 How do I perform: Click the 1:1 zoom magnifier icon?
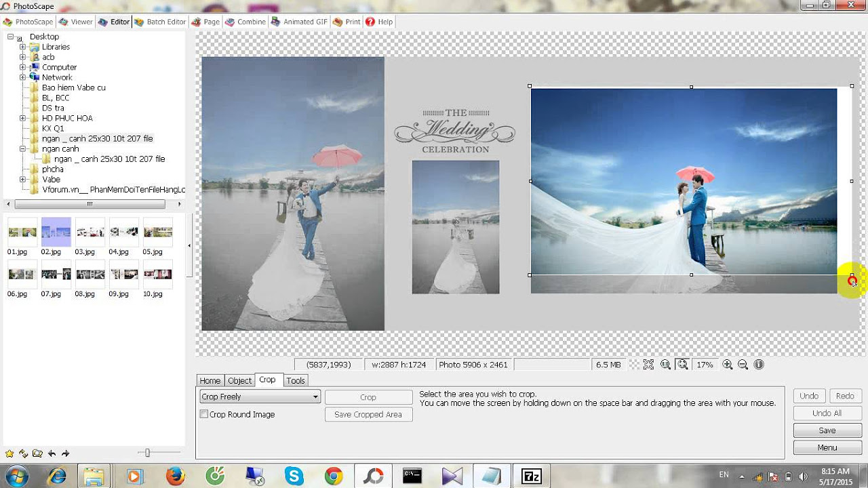point(665,365)
